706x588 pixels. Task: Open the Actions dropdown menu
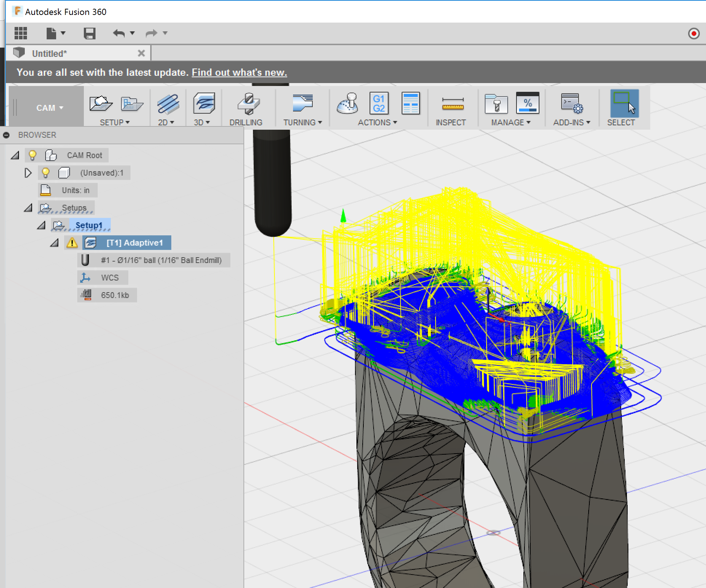[x=377, y=122]
